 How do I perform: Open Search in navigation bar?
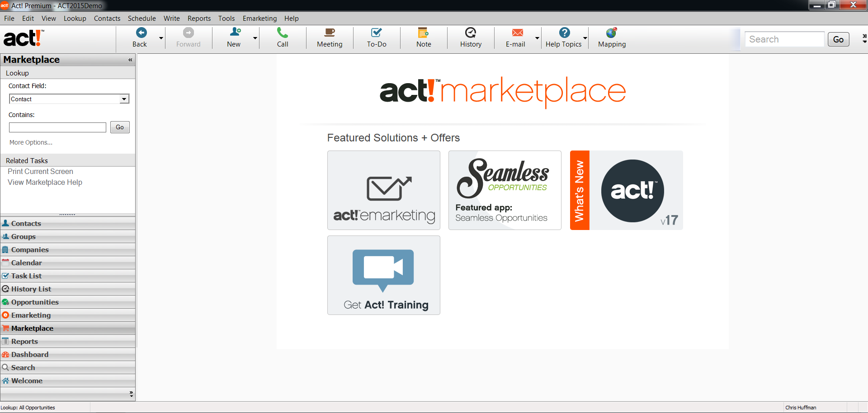[68, 367]
